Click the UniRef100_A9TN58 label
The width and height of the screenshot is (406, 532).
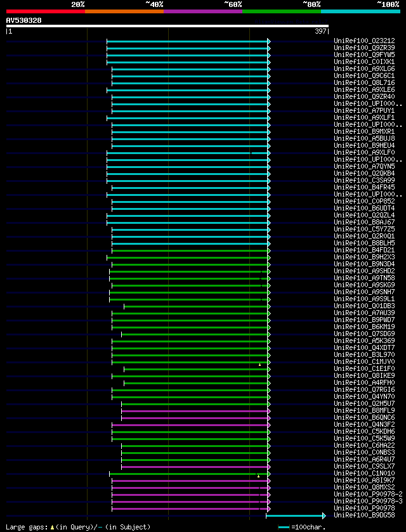point(364,278)
